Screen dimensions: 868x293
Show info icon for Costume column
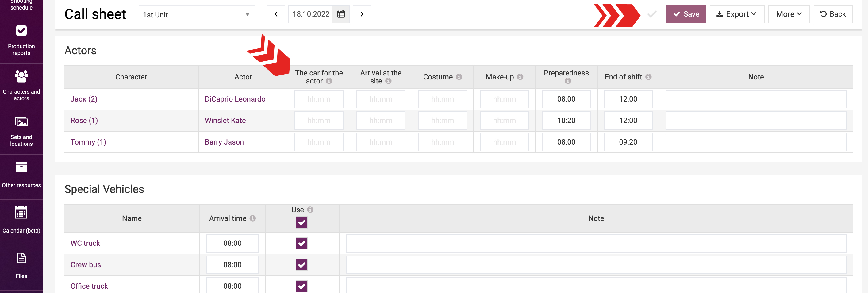pyautogui.click(x=459, y=77)
